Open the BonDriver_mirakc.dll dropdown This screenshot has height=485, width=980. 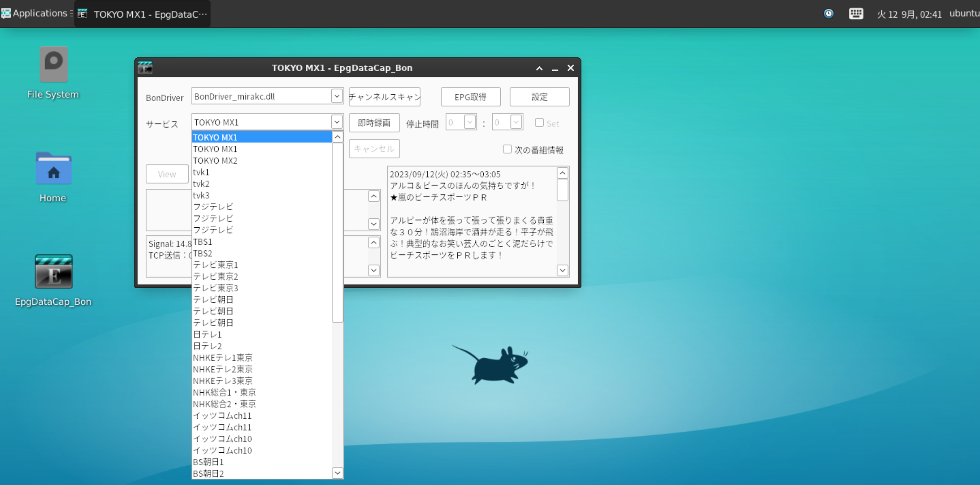(336, 96)
